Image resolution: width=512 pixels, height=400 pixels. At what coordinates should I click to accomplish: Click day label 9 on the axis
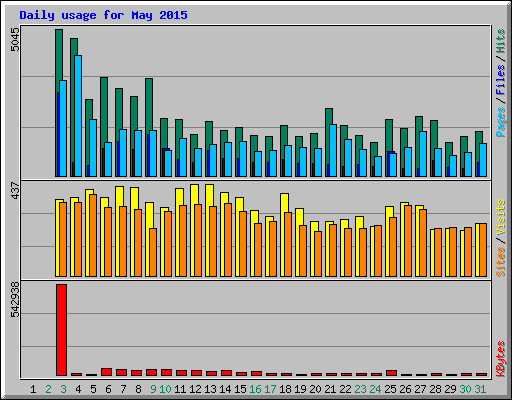153,389
